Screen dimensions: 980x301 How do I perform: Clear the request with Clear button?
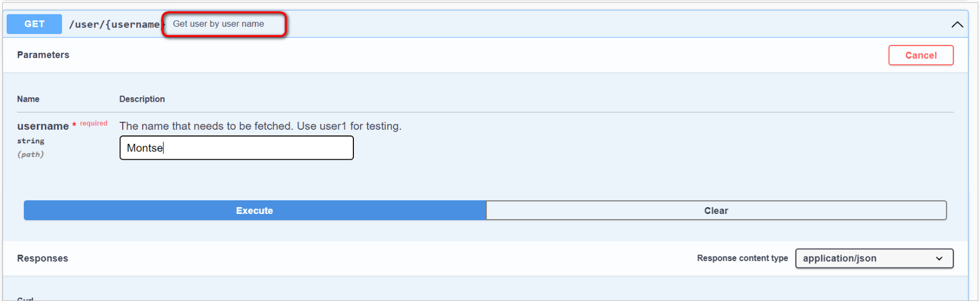pos(716,211)
